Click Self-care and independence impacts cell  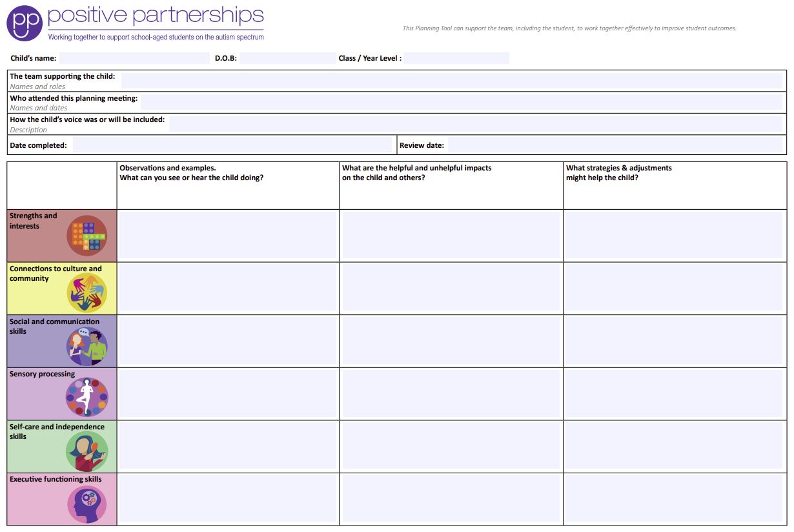click(x=451, y=446)
